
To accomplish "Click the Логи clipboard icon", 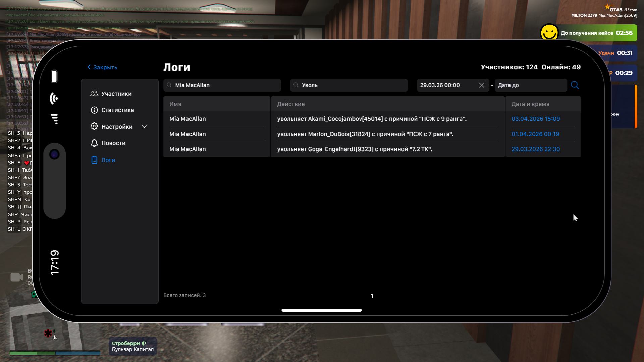I will coord(94,160).
